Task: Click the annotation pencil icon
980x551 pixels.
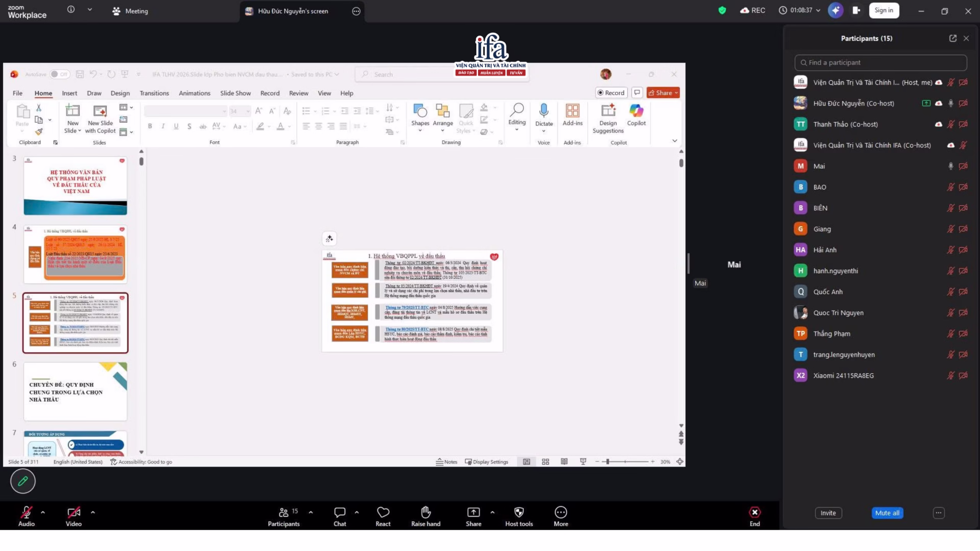Action: point(23,481)
